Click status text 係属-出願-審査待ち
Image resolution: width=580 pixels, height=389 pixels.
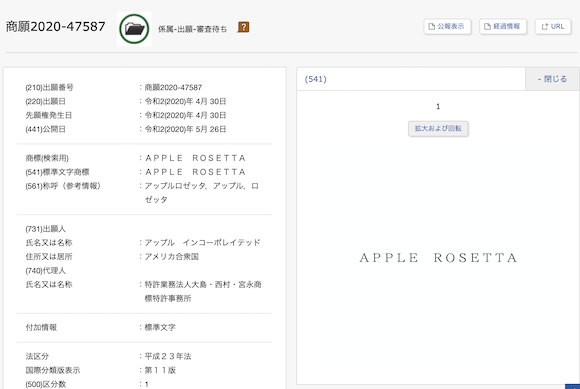click(192, 29)
